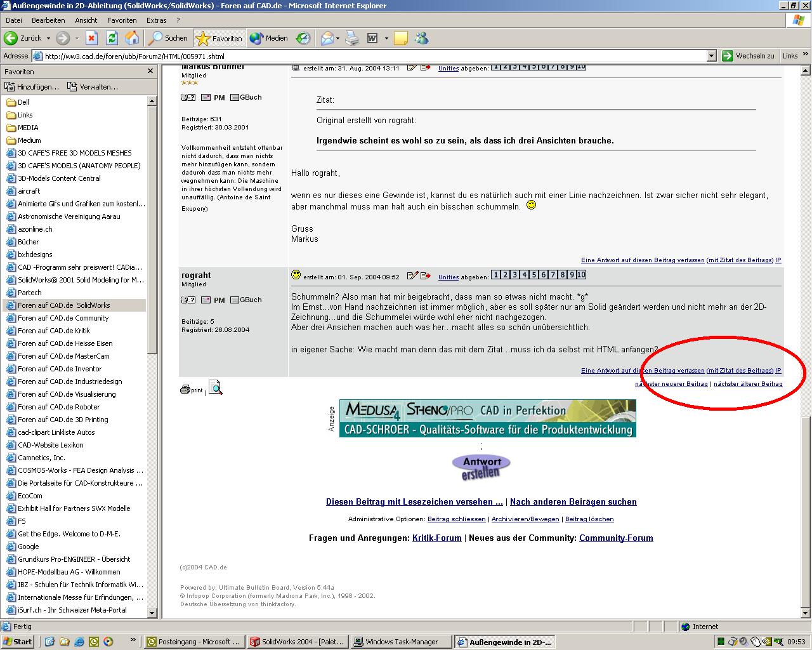Click the yellow note toolbar icon
The height and width of the screenshot is (650, 812).
pos(401,38)
